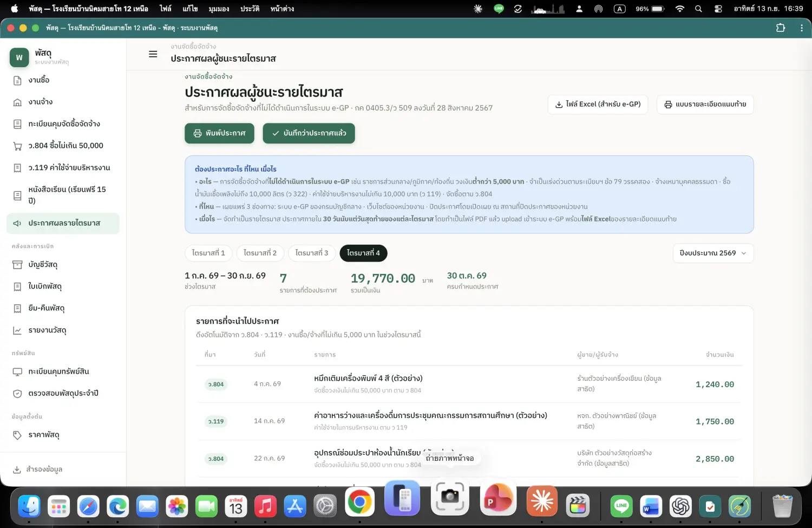Click the พิมพ์ประกาศ print button

pyautogui.click(x=219, y=133)
